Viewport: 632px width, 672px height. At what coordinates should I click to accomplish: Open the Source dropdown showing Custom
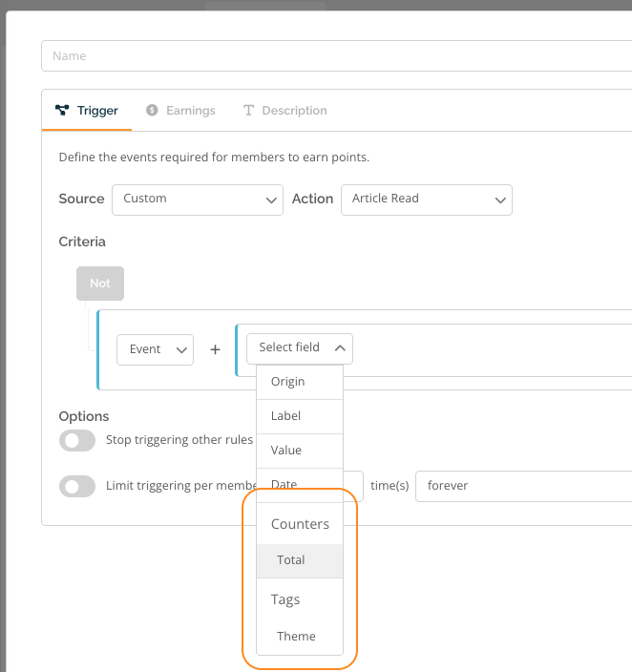tap(198, 200)
